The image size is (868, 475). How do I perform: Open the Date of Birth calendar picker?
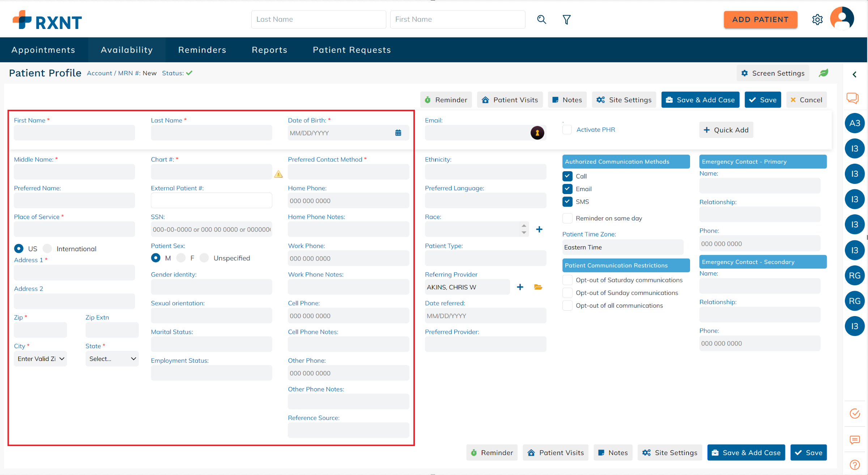[x=398, y=133]
